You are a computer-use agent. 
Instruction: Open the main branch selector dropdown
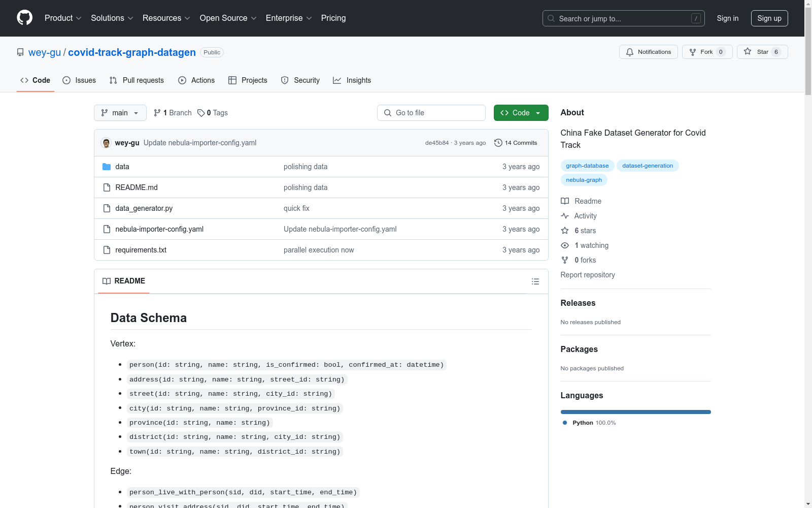pyautogui.click(x=120, y=113)
